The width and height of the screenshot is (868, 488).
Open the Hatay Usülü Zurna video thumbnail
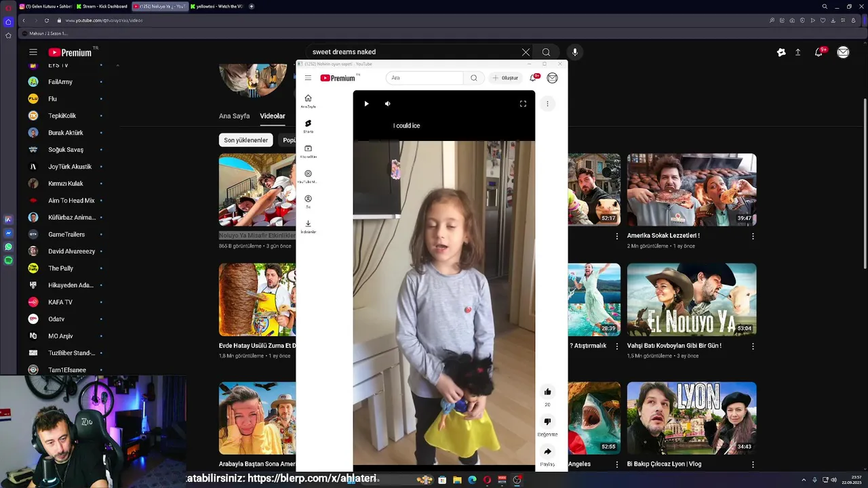pyautogui.click(x=257, y=300)
